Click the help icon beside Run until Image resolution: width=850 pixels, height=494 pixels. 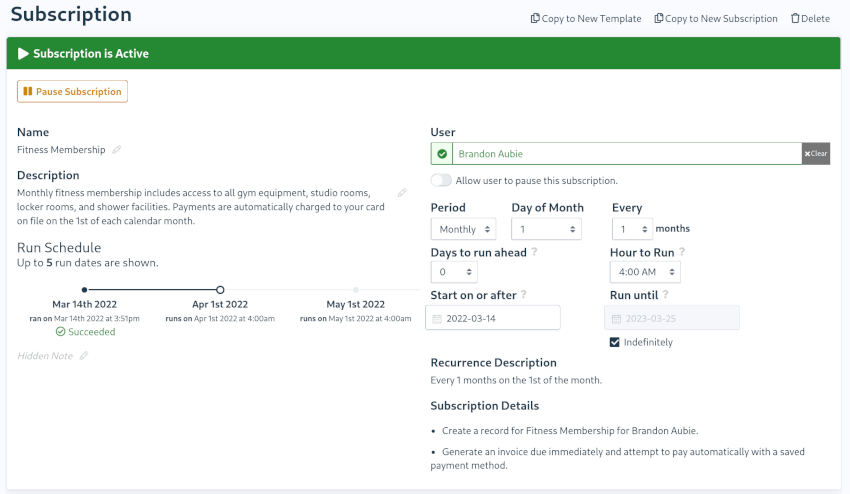pos(665,295)
